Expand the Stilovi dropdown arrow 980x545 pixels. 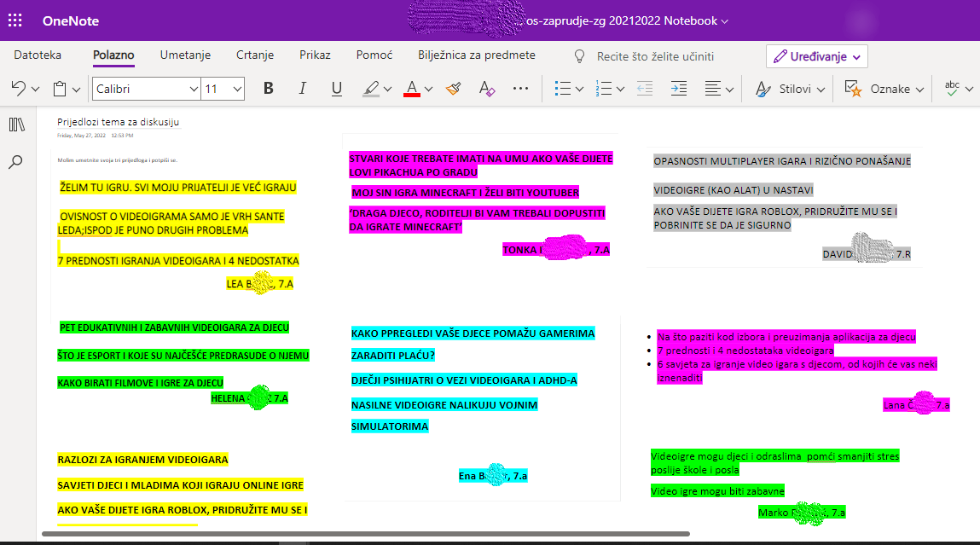click(x=821, y=90)
